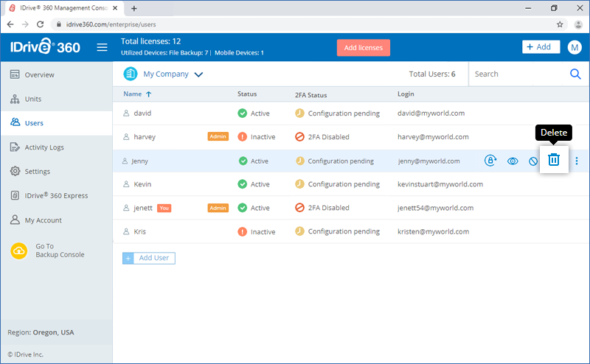This screenshot has width=590, height=364.
Task: Click into the Search field
Action: [519, 74]
